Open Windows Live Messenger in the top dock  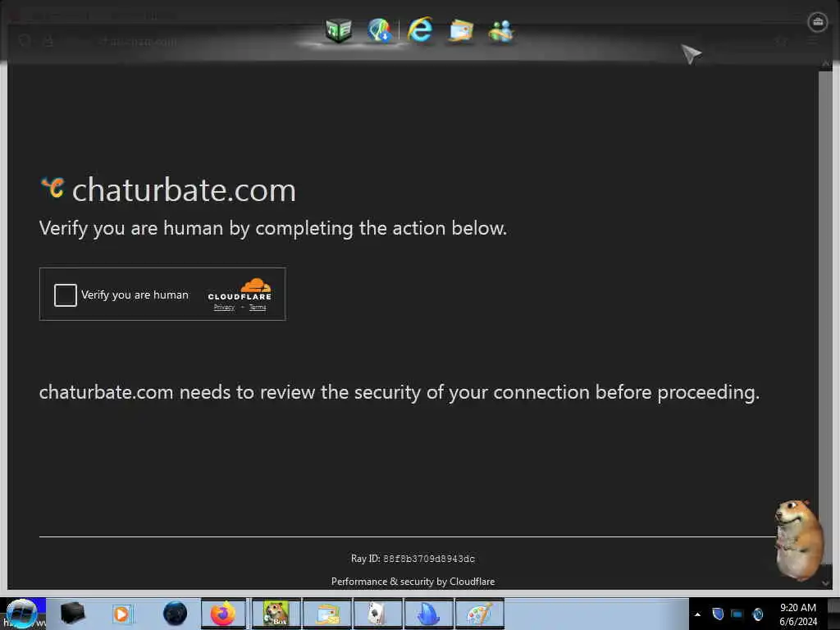[501, 32]
